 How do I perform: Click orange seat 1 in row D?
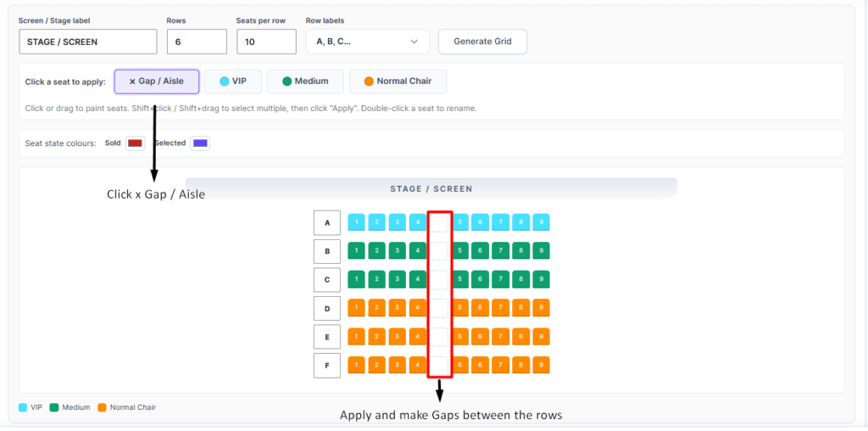[x=357, y=308]
